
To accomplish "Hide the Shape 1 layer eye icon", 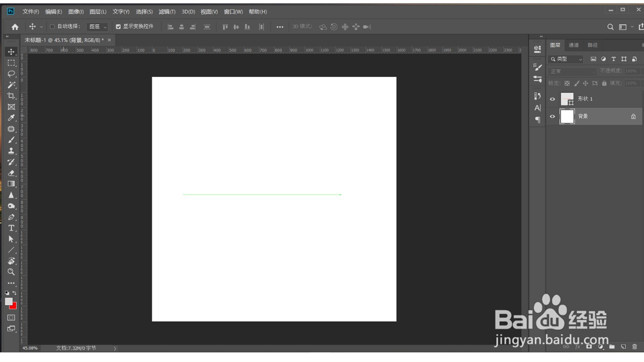I will [552, 99].
